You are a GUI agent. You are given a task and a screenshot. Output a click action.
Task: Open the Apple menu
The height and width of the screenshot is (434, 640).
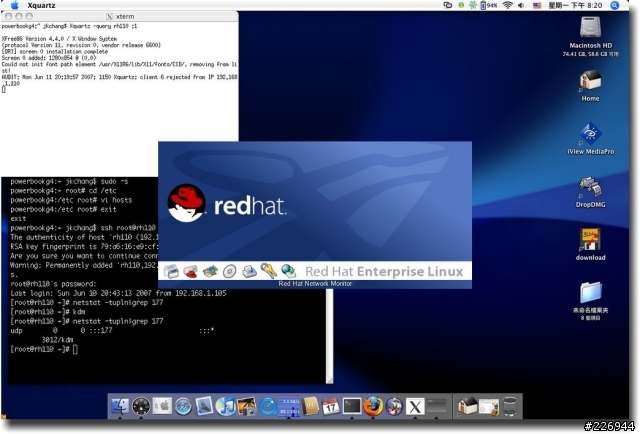coord(15,5)
